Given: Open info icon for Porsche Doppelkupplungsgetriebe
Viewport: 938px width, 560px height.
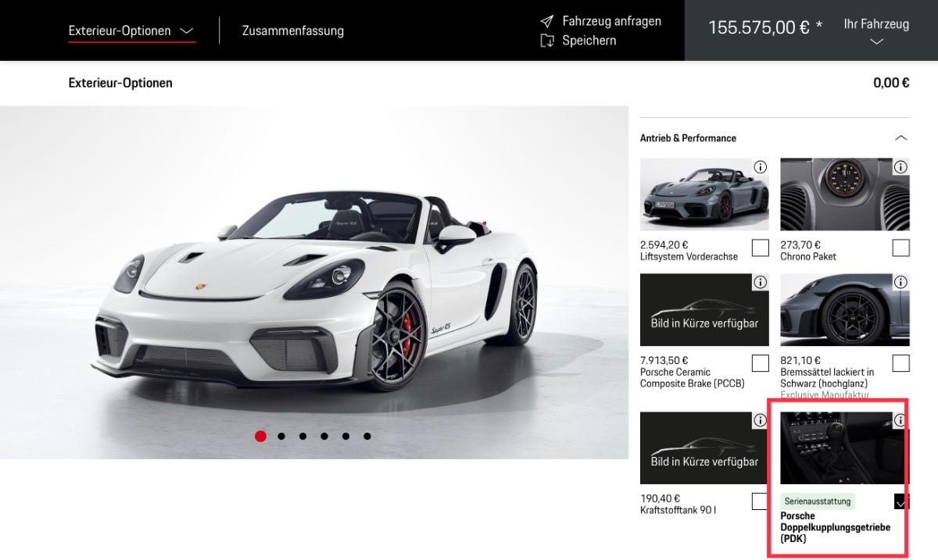Looking at the screenshot, I should (x=900, y=420).
